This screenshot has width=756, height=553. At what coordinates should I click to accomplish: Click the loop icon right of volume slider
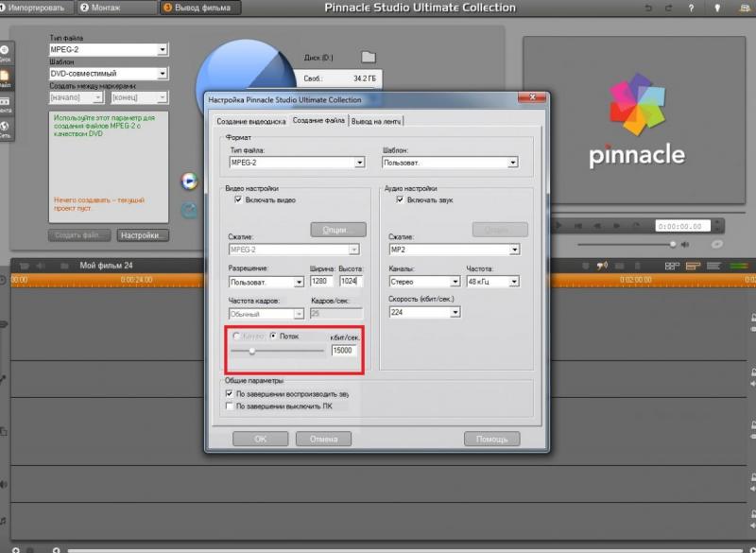click(x=717, y=245)
